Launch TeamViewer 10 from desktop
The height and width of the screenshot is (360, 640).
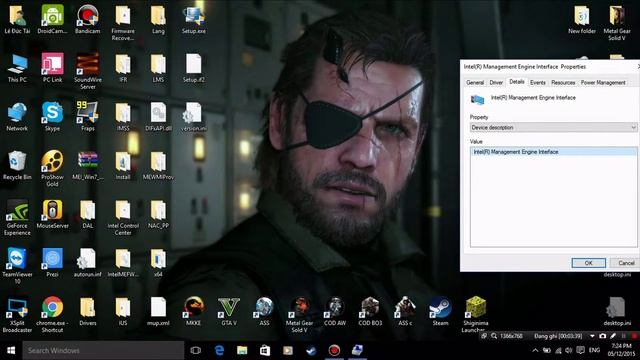(x=17, y=265)
